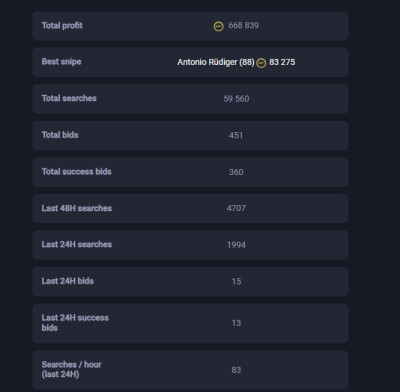Click the 59 560 searches value
This screenshot has width=400, height=392.
click(236, 99)
